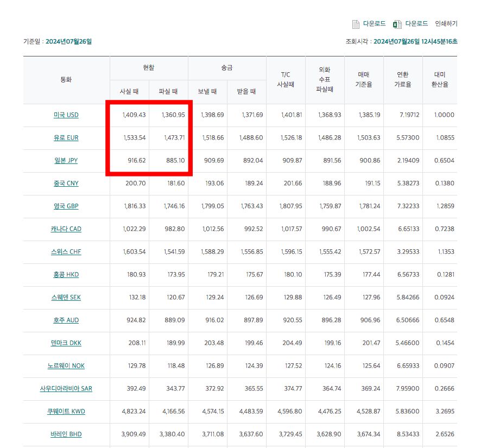487x448 pixels.
Task: Select the 받을 때 column header
Action: pyautogui.click(x=246, y=92)
